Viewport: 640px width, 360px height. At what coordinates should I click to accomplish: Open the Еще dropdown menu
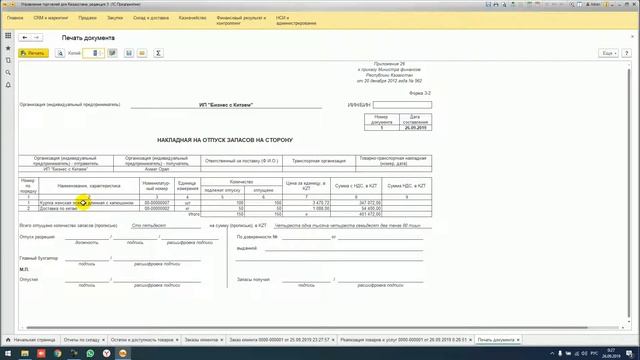[x=609, y=53]
